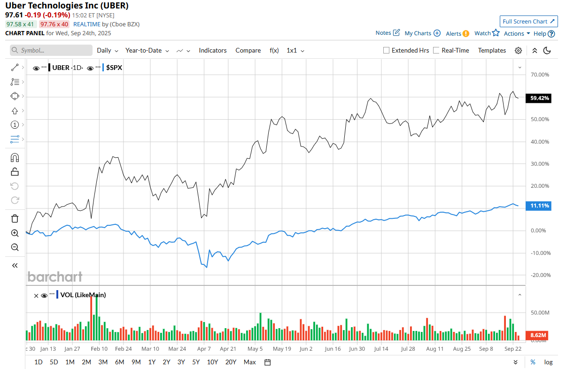Click the VOL indicator color swatch
Screen dimensions: 566x392
click(x=57, y=295)
